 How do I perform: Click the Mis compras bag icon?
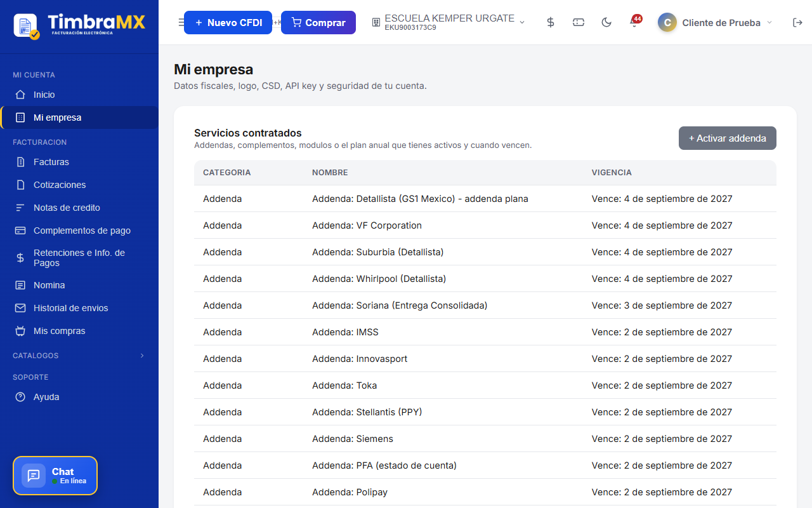point(20,331)
